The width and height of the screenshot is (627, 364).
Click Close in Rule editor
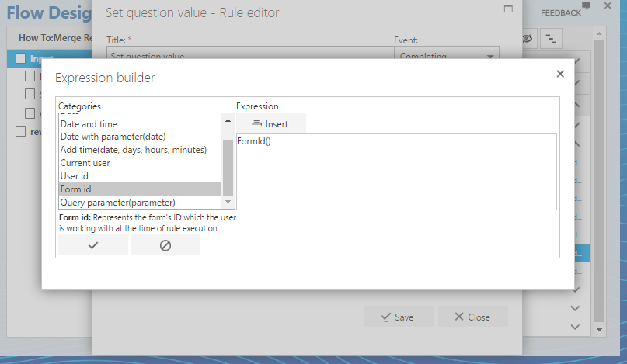click(x=473, y=317)
